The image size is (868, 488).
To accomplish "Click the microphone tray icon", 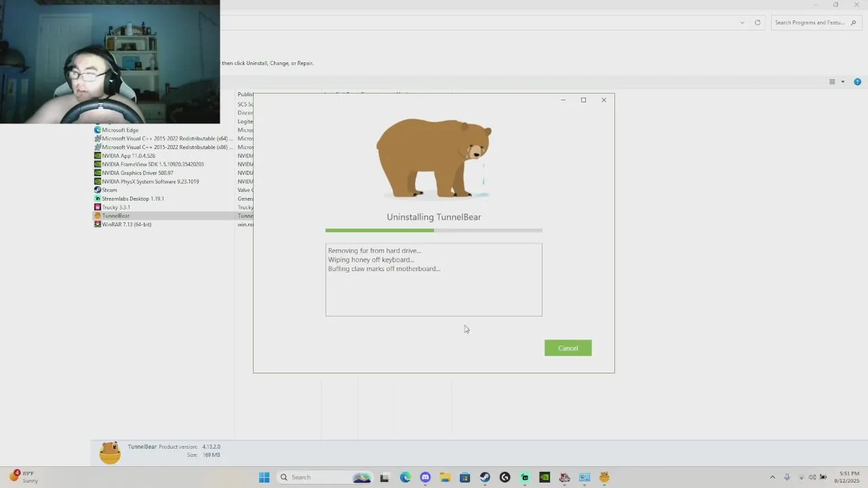I will point(787,477).
